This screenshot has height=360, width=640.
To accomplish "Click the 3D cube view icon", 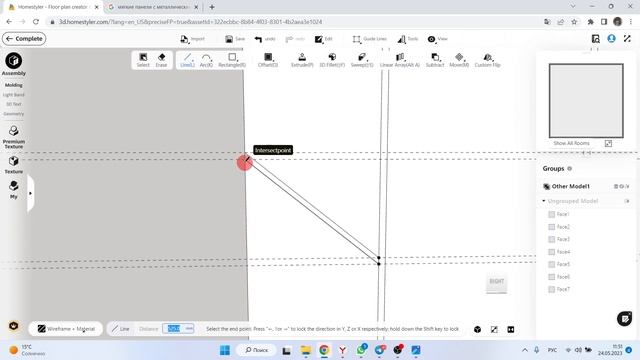I will (478, 329).
